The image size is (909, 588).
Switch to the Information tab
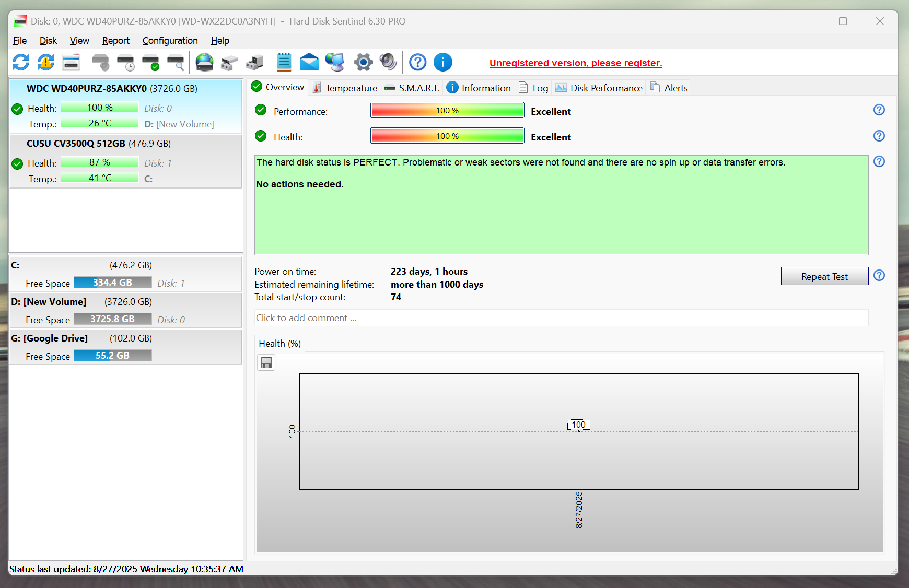pos(479,88)
